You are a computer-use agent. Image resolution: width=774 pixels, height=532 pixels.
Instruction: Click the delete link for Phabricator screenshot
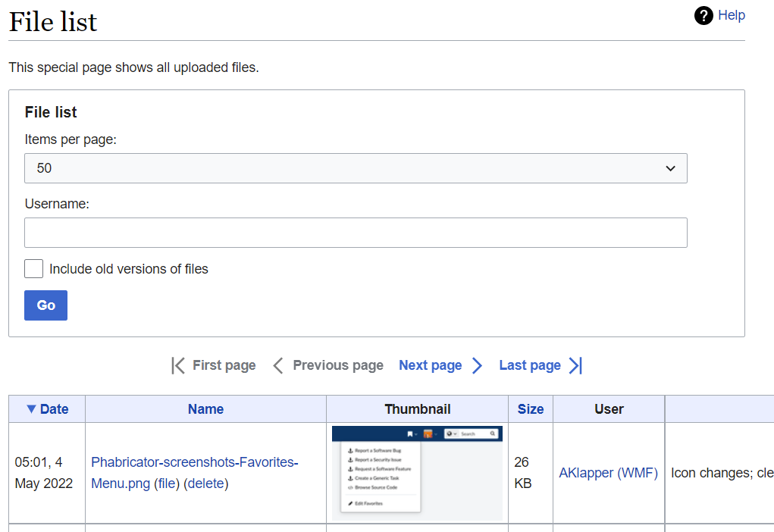[x=205, y=483]
